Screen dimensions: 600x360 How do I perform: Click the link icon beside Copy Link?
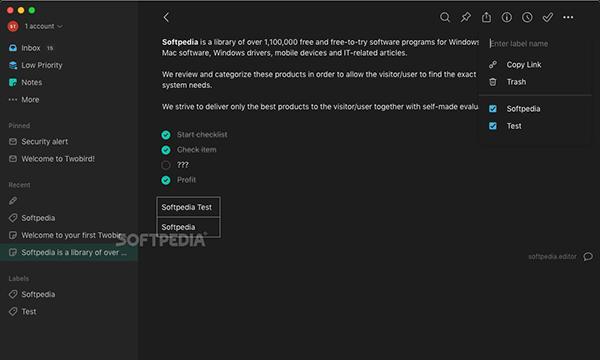(493, 65)
